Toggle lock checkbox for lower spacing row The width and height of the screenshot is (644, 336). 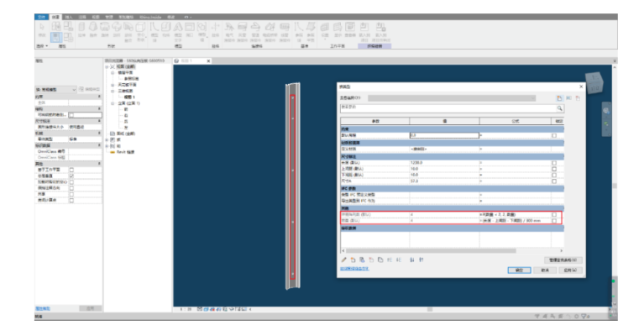click(x=554, y=175)
